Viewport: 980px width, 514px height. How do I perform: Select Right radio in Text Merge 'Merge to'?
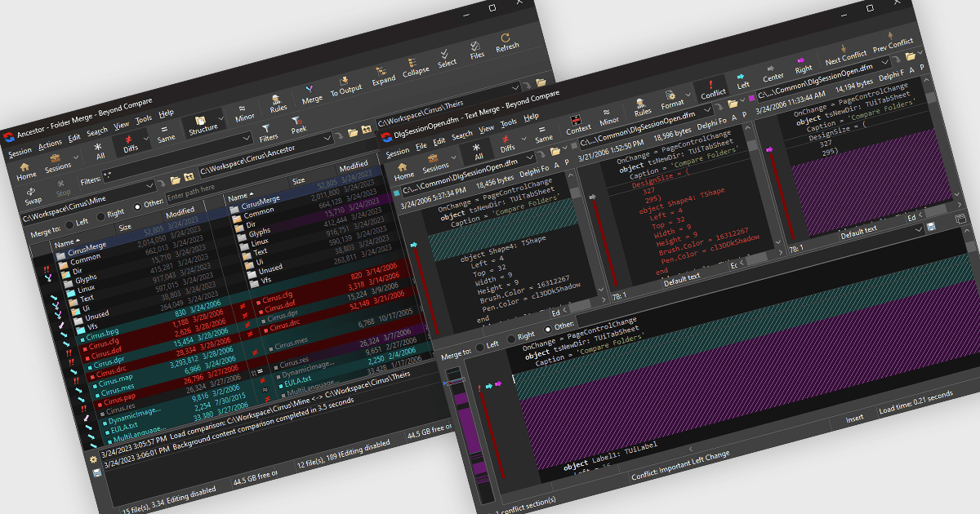click(511, 338)
